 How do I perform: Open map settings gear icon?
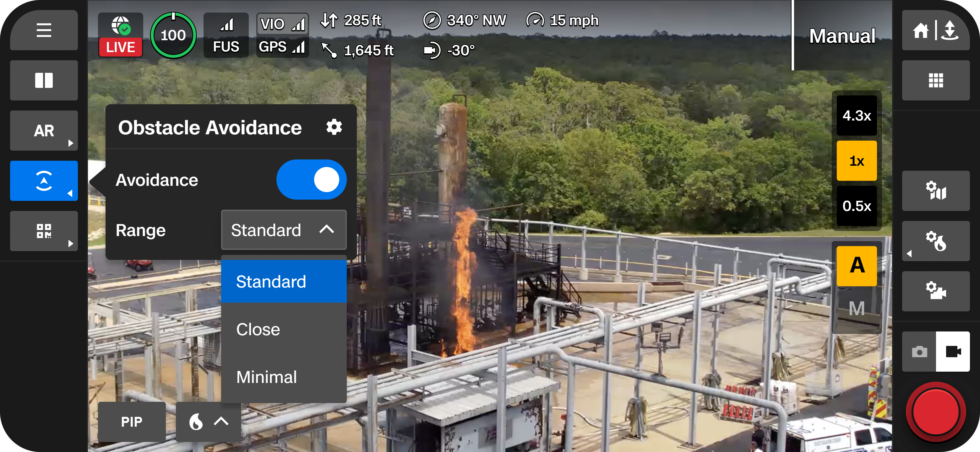pyautogui.click(x=935, y=191)
